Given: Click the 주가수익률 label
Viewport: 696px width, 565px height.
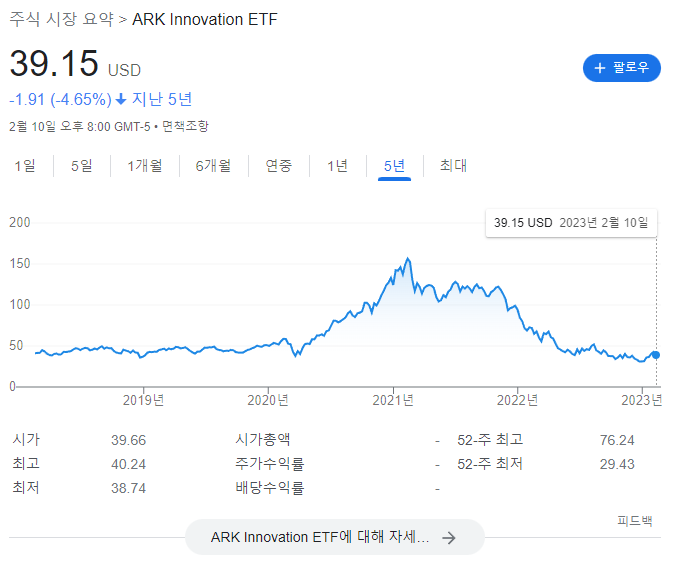Looking at the screenshot, I should pos(269,464).
